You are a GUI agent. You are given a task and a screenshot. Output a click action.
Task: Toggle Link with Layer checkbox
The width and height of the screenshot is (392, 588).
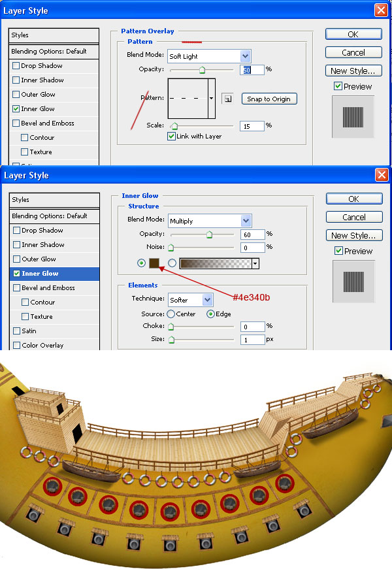click(x=172, y=137)
